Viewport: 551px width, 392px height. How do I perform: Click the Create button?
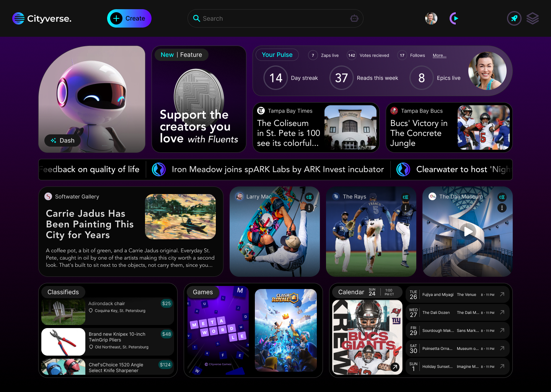pos(129,18)
